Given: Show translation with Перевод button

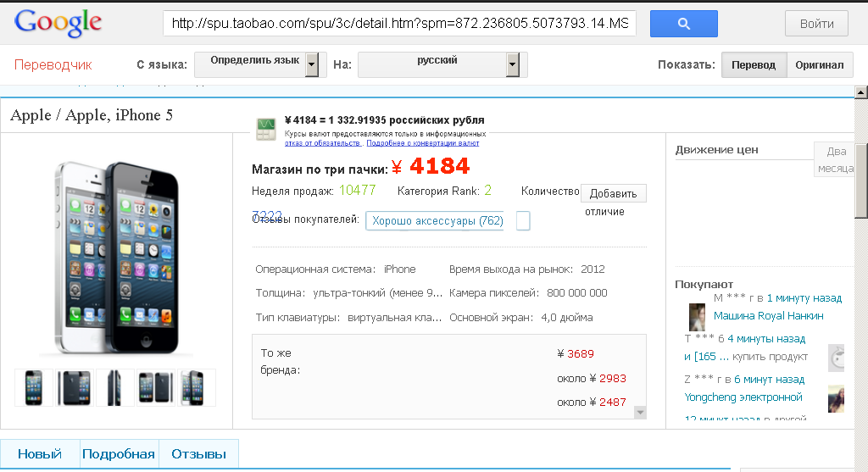Looking at the screenshot, I should [x=754, y=64].
